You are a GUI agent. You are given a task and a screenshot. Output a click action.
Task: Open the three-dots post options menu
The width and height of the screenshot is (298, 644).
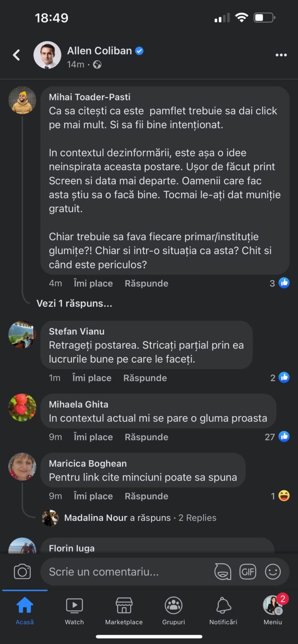pos(281,55)
